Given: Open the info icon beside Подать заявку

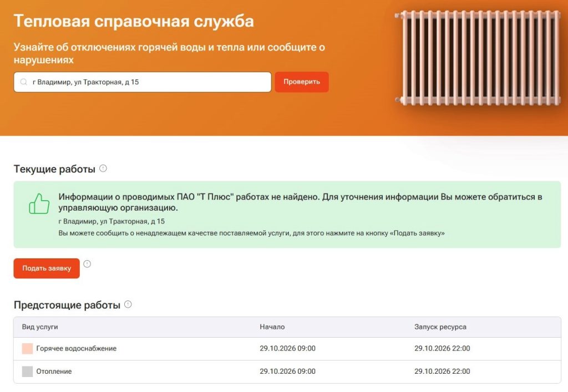Looking at the screenshot, I should pyautogui.click(x=87, y=264).
